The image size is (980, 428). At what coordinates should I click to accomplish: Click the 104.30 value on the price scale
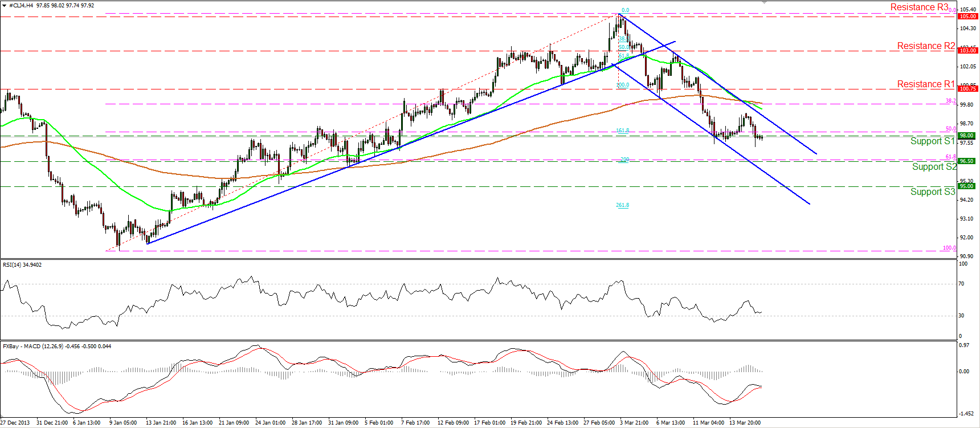coord(967,28)
